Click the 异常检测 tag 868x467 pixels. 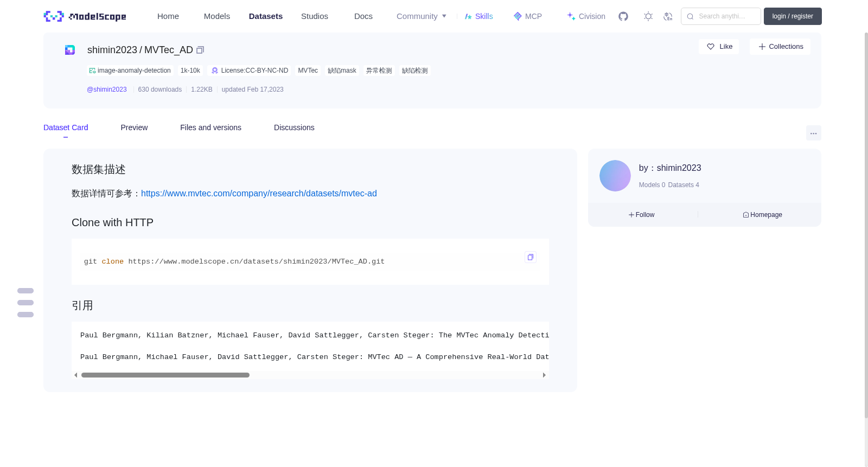coord(379,71)
